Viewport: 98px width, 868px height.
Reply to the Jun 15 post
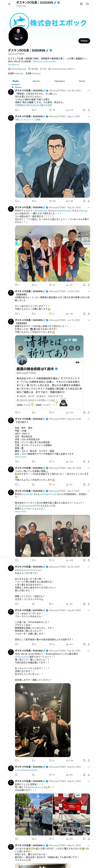coord(16,412)
